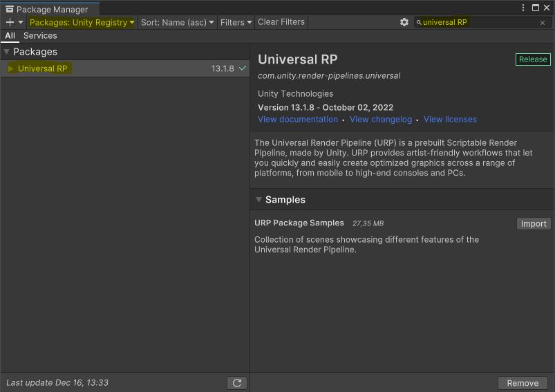This screenshot has height=392, width=555.
Task: Click the Universal RP details heading
Action: (x=297, y=59)
